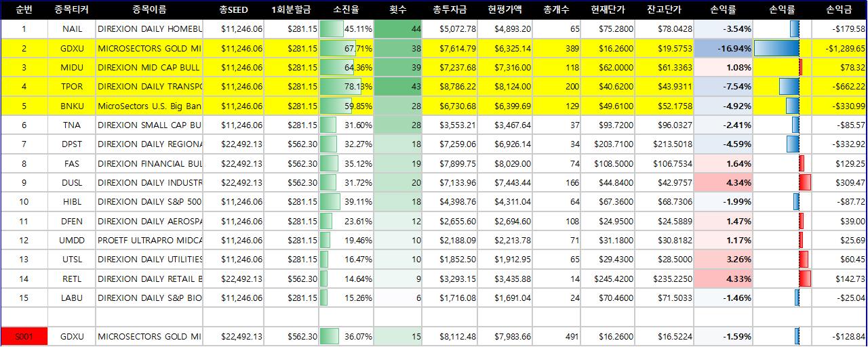Click the 총투자금 column header

450,10
